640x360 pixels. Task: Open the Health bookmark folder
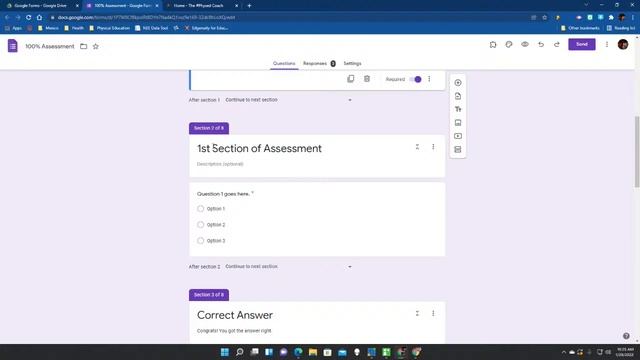pos(74,28)
